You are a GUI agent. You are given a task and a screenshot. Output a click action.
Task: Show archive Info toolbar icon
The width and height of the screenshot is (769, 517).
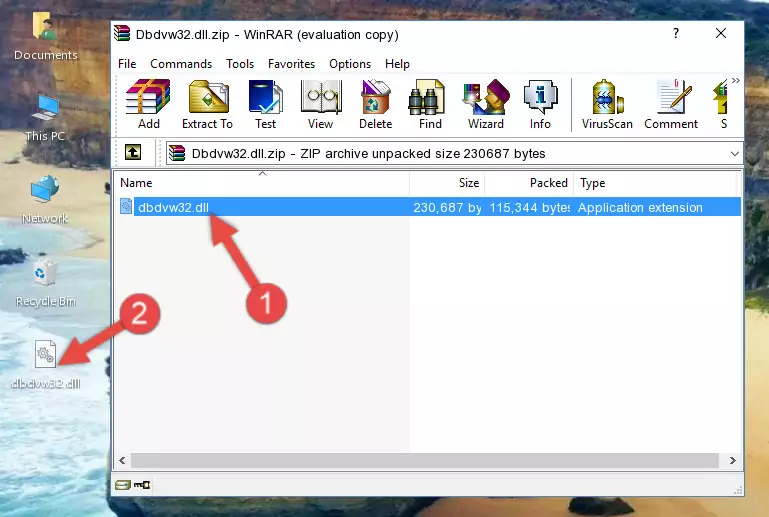(x=540, y=104)
